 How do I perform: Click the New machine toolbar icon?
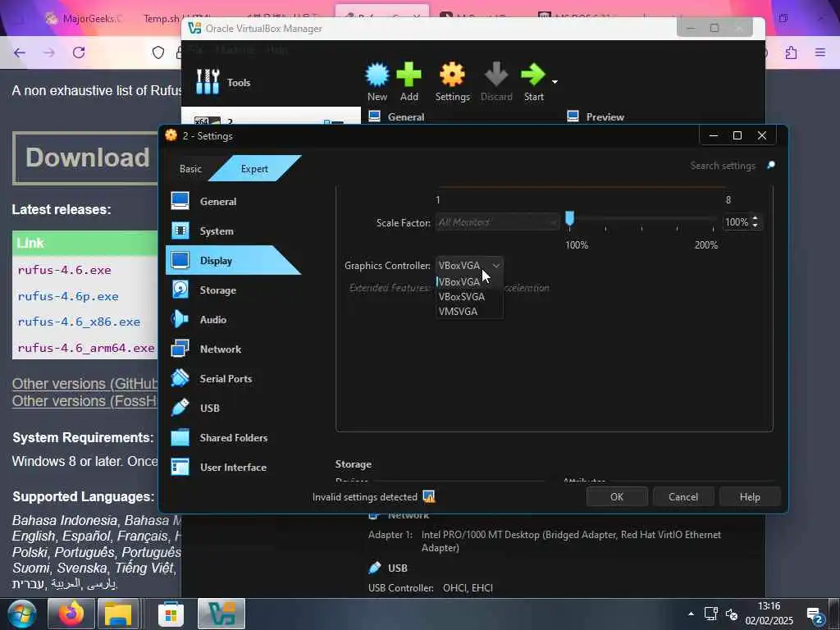pyautogui.click(x=377, y=75)
